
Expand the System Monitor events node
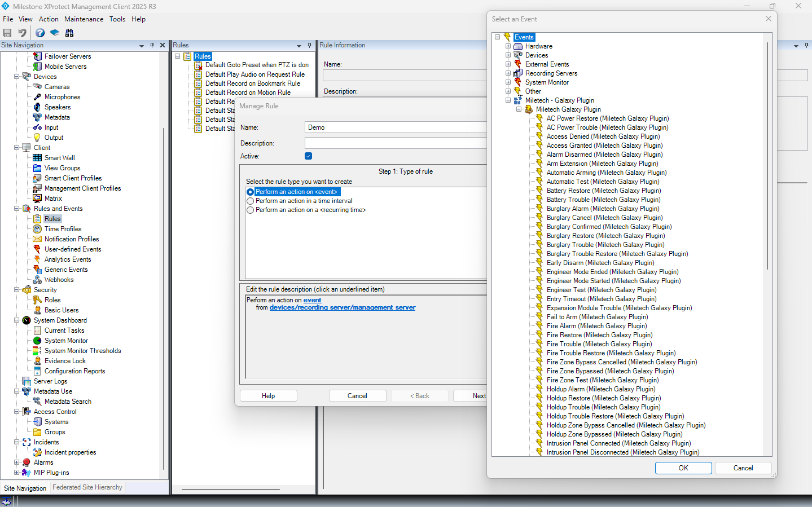508,82
